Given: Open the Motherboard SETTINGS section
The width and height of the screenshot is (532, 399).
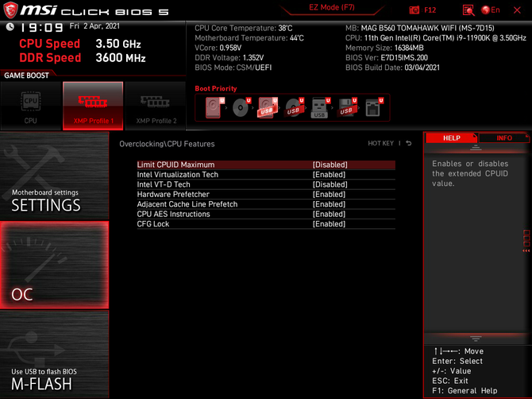Looking at the screenshot, I should 54,176.
